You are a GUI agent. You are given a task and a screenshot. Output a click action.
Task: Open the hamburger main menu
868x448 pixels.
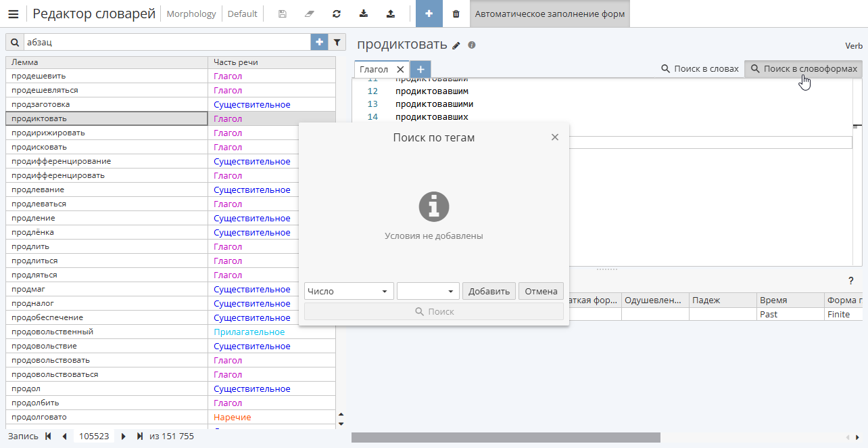(x=13, y=14)
